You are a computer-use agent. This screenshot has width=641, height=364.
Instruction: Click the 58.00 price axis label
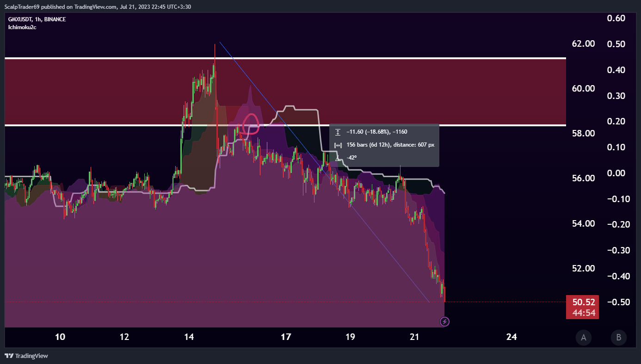tap(583, 133)
